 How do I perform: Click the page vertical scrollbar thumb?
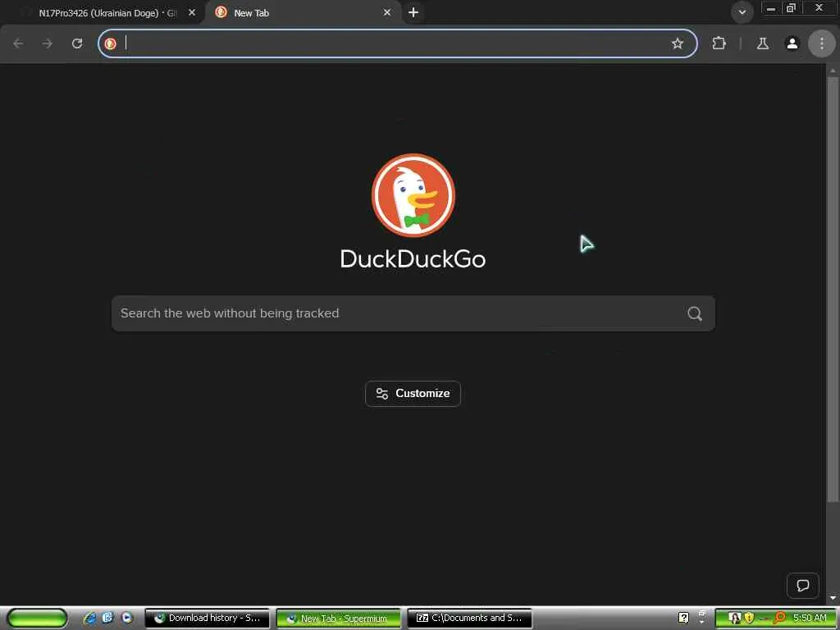click(833, 290)
